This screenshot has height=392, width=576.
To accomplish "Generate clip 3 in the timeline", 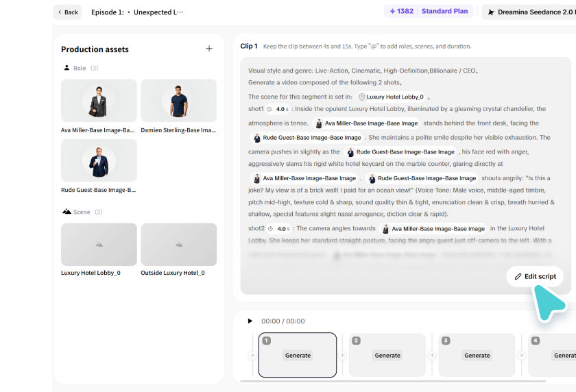I will 477,355.
